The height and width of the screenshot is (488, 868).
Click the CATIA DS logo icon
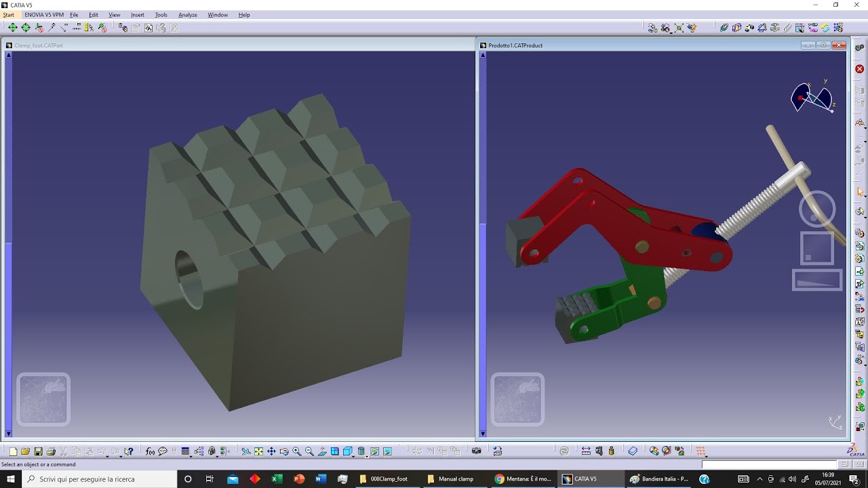(x=856, y=450)
